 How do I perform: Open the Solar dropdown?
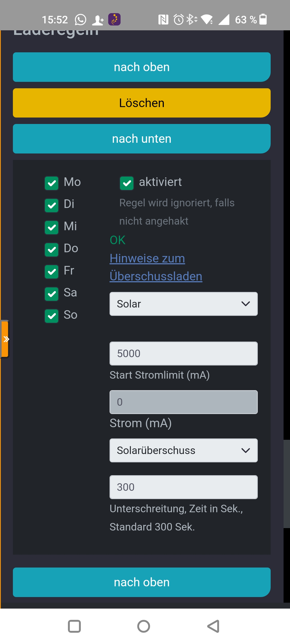click(x=184, y=304)
